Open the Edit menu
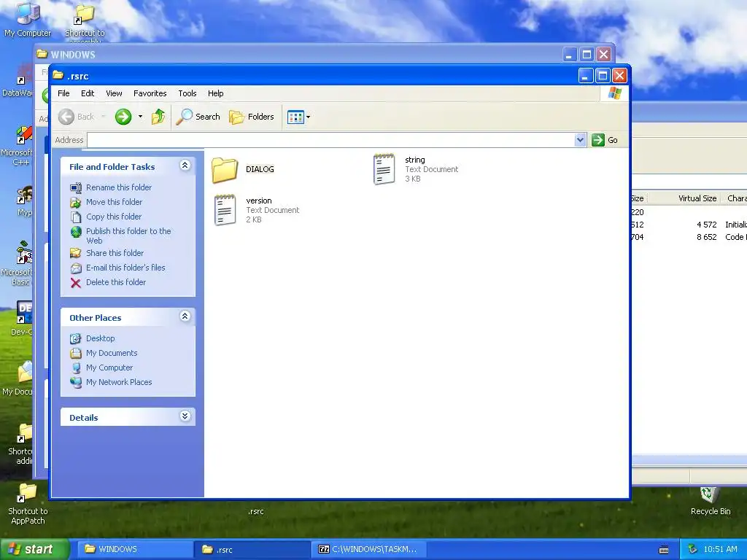The width and height of the screenshot is (747, 560). [88, 93]
